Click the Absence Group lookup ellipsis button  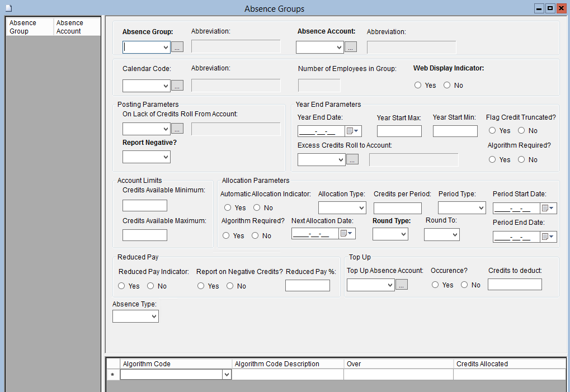177,48
